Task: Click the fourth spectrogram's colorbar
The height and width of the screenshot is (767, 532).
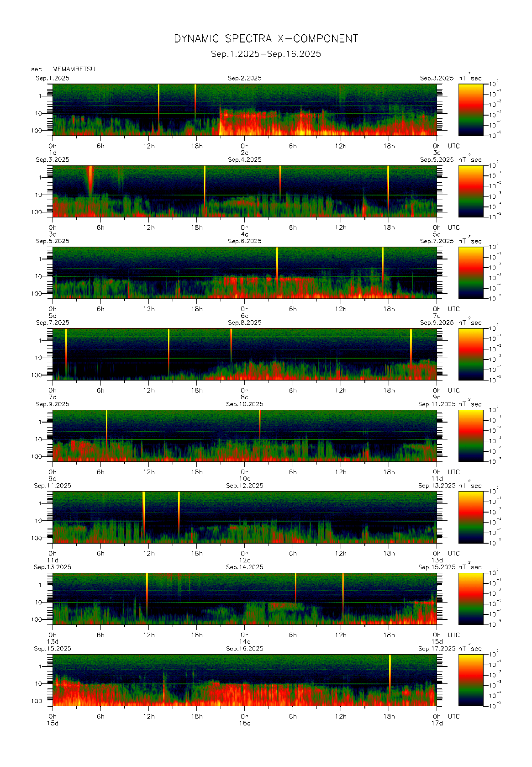Action: pyautogui.click(x=470, y=354)
